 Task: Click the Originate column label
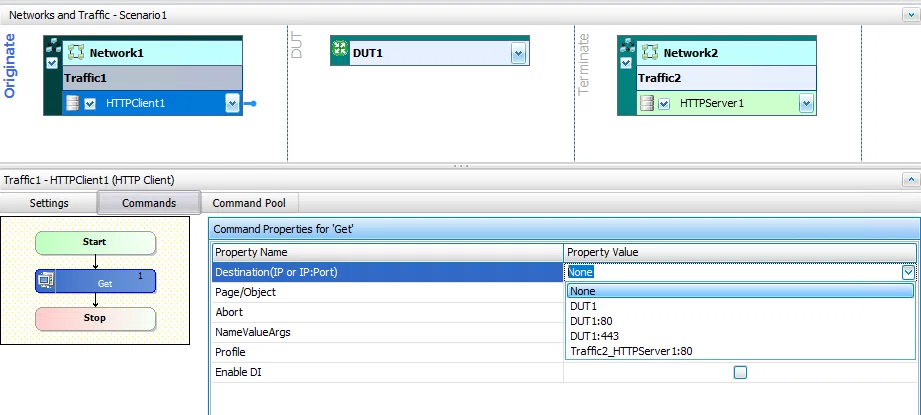[10, 66]
